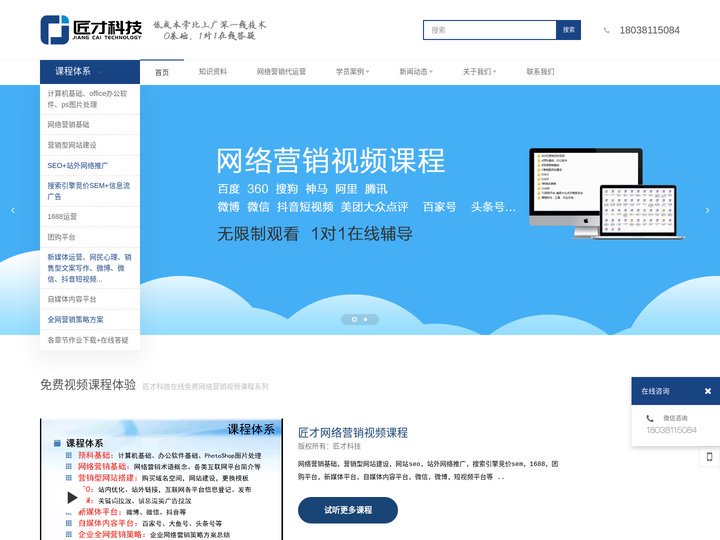
Task: Expand the 课程体系 dropdown menu
Action: tap(90, 72)
